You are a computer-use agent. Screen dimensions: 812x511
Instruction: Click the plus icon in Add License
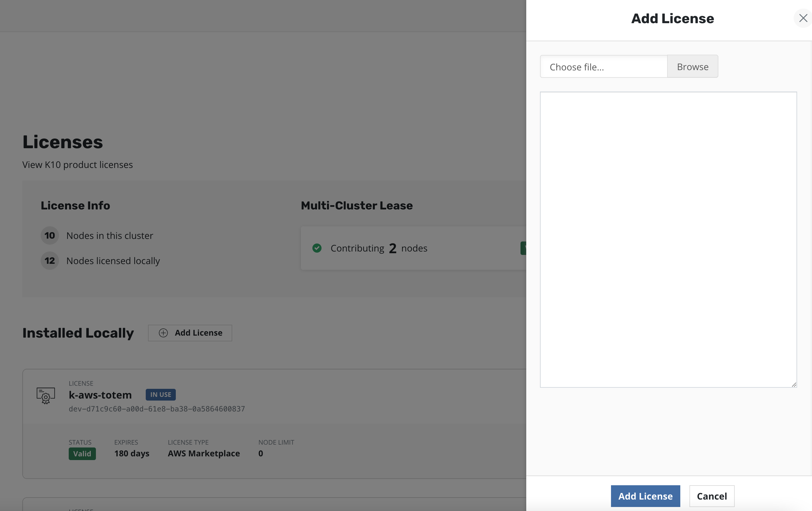click(163, 333)
